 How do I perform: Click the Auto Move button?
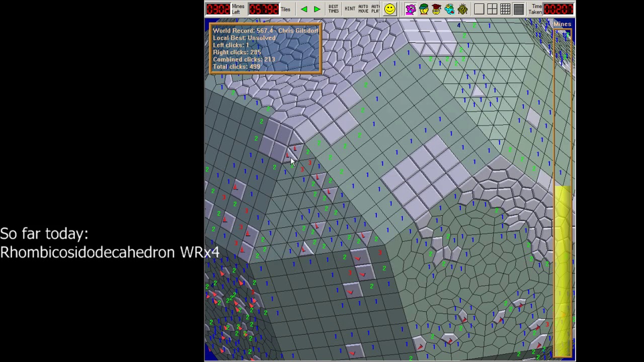tap(363, 9)
